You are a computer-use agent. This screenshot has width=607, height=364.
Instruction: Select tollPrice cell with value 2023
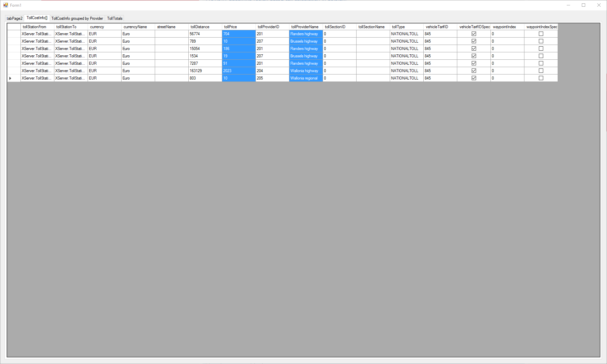click(238, 71)
